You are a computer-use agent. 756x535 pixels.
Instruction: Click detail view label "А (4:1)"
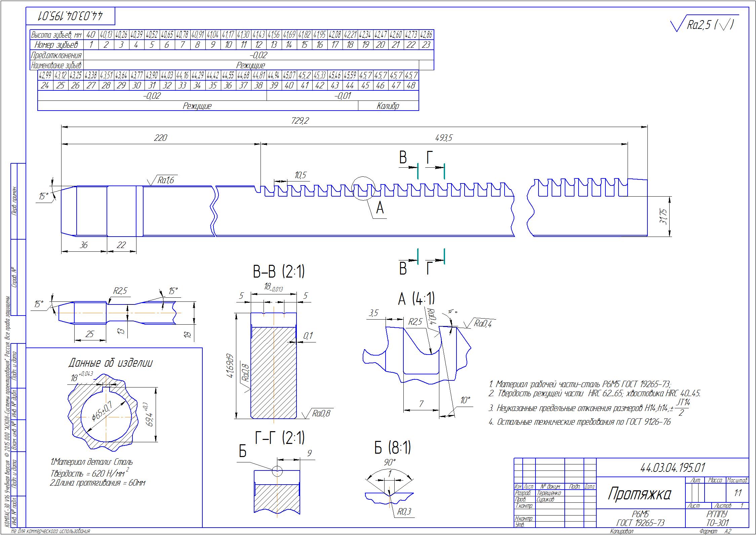416,299
